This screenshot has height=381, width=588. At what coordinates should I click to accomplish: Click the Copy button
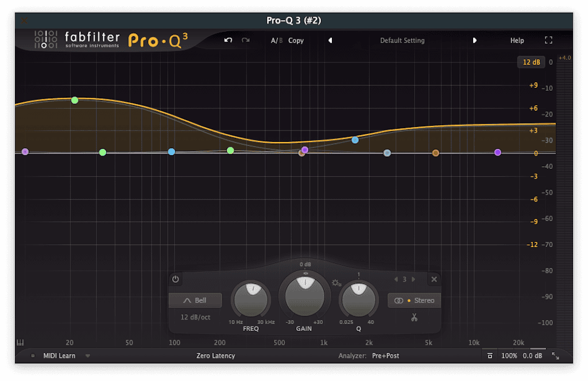(x=296, y=40)
